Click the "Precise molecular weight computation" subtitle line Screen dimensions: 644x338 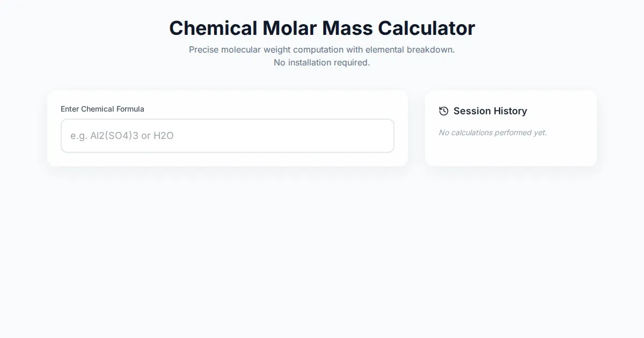point(321,49)
